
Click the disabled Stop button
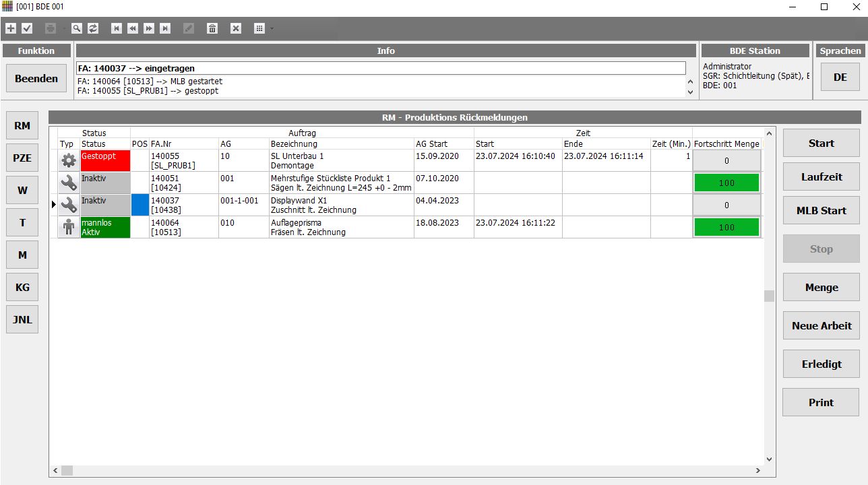coord(821,249)
